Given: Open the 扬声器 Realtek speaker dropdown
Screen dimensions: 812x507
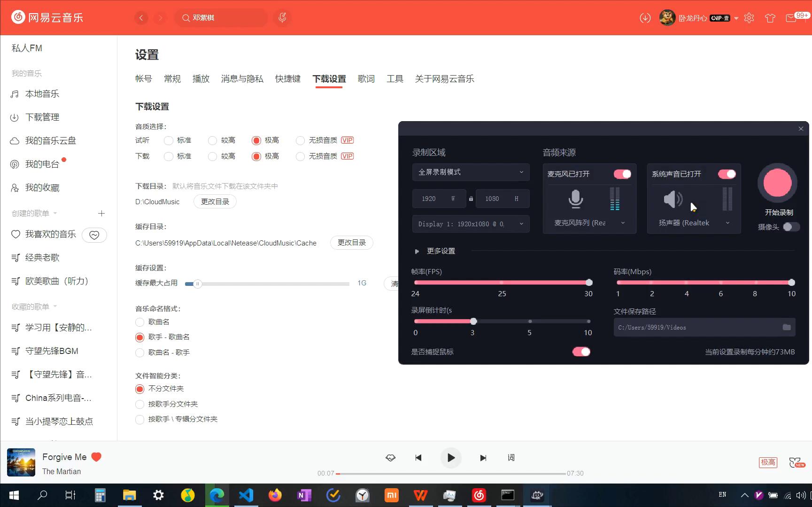Looking at the screenshot, I should click(x=727, y=223).
